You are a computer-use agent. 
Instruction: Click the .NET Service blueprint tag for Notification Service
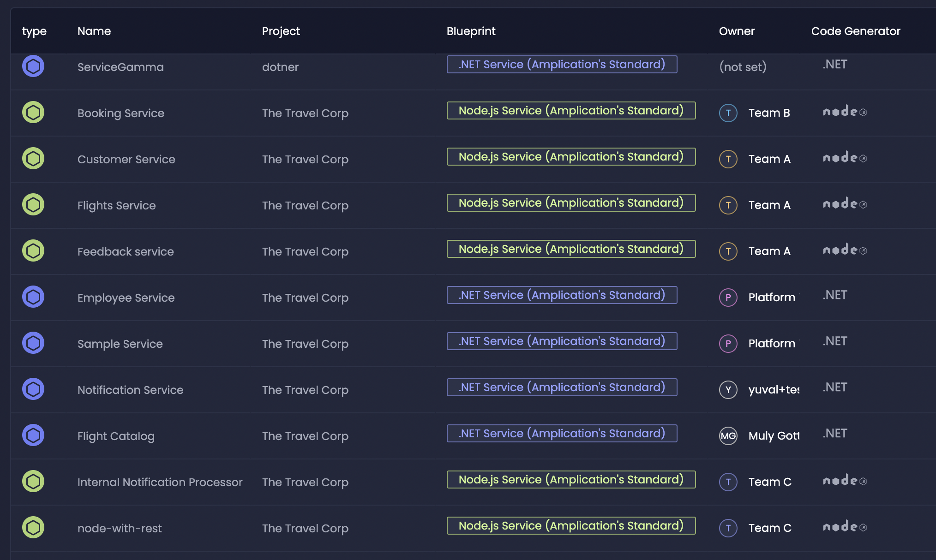[562, 387]
